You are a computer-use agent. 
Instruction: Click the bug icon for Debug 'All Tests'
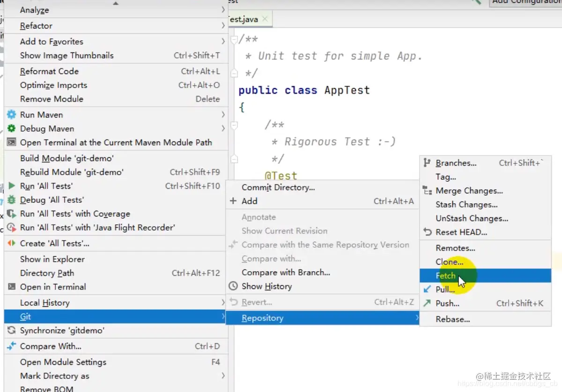pyautogui.click(x=11, y=200)
